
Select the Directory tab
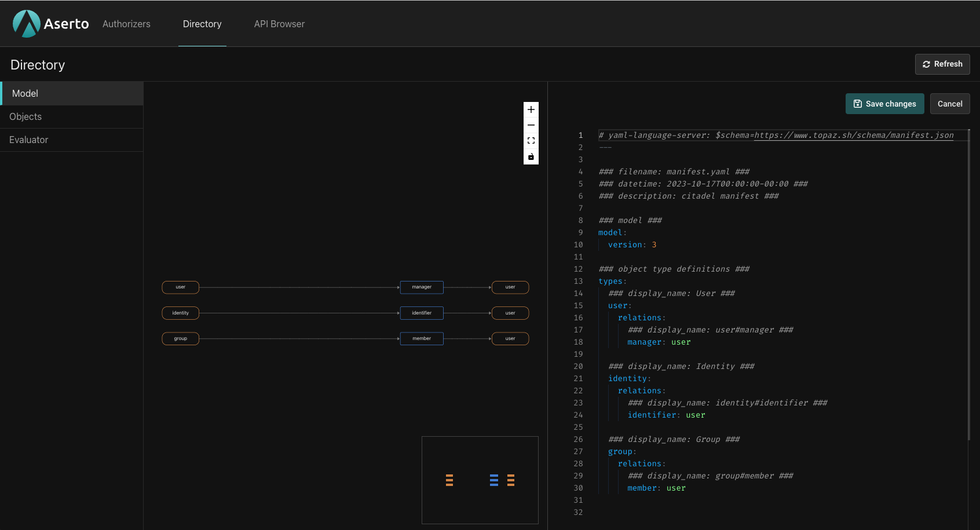[202, 24]
